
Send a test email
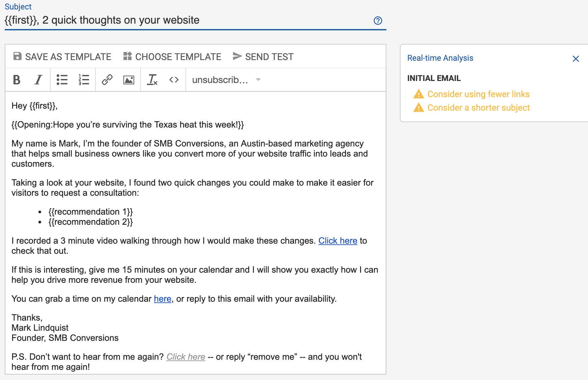tap(263, 57)
